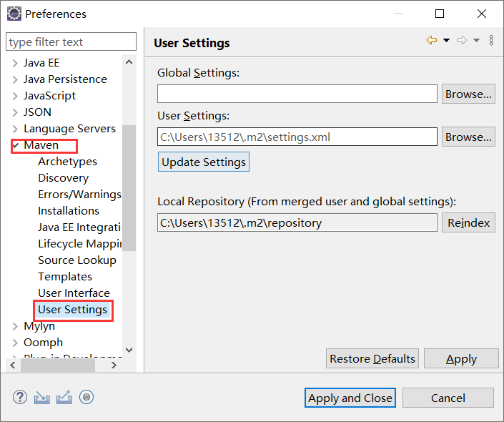The width and height of the screenshot is (504, 422).
Task: Click Apply and Close button
Action: coord(350,398)
